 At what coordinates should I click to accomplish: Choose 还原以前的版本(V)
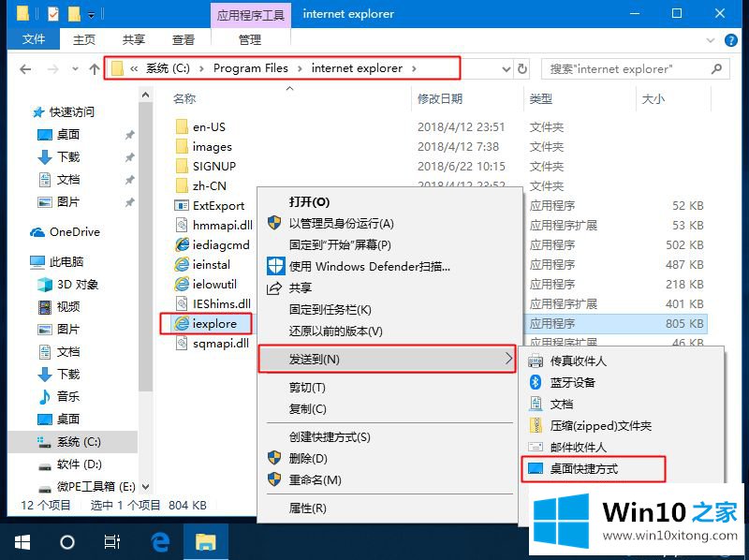click(x=388, y=331)
